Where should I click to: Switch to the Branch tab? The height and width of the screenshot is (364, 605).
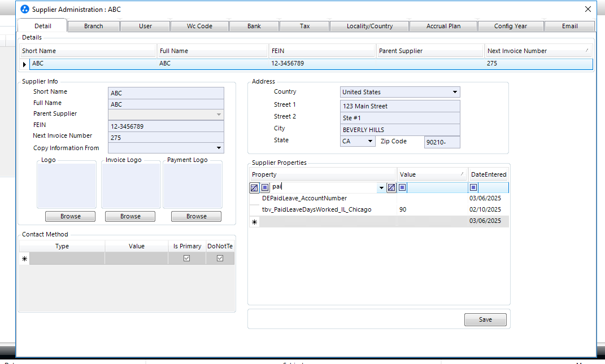pos(94,26)
